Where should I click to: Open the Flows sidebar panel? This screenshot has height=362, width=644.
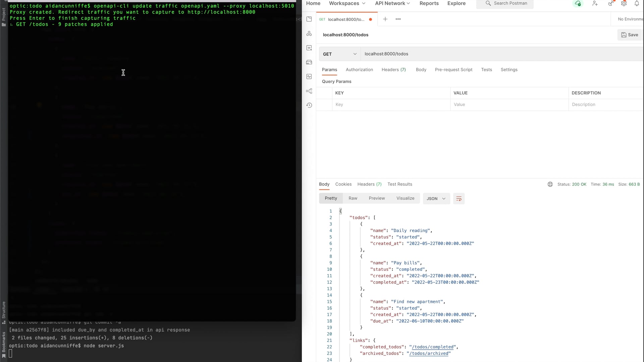click(309, 91)
